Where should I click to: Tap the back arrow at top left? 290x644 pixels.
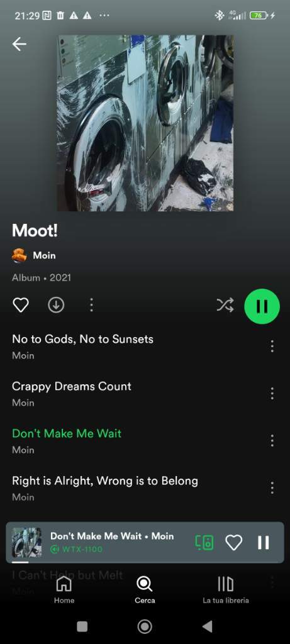19,44
